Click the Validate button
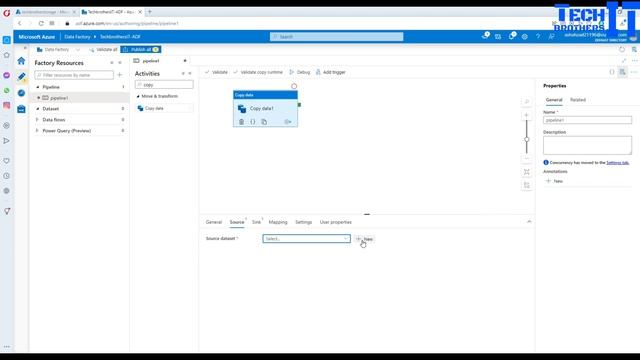 216,72
